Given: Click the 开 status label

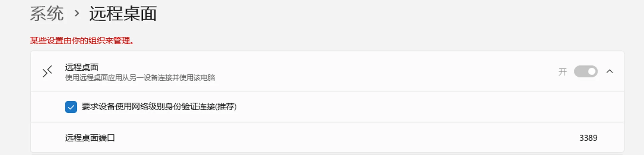Looking at the screenshot, I should (x=562, y=72).
